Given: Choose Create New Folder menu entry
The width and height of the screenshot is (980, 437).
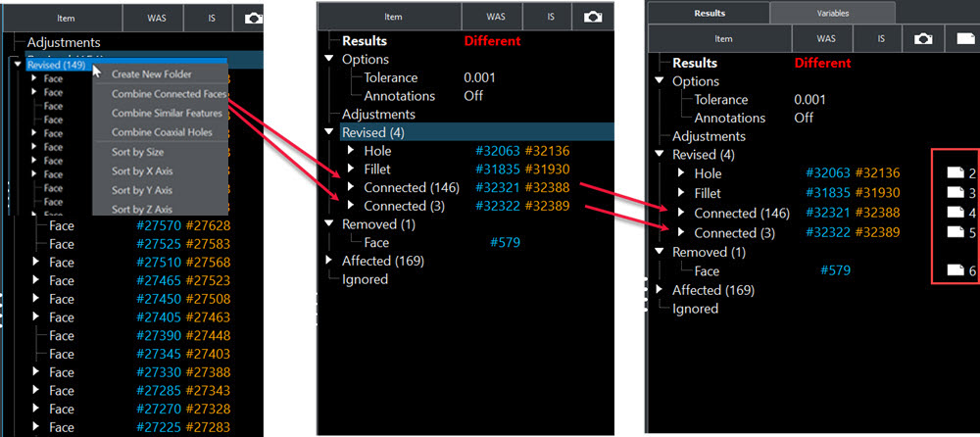Looking at the screenshot, I should coord(152,74).
